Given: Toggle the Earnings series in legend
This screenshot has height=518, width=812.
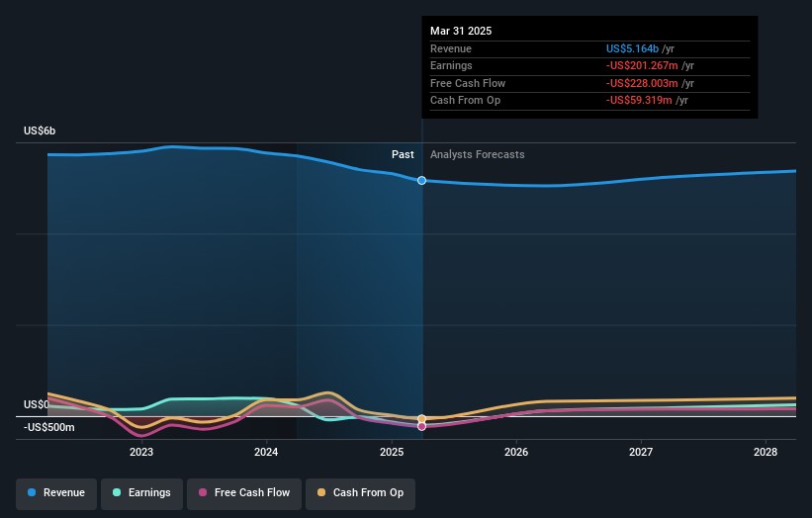Looking at the screenshot, I should pos(140,492).
